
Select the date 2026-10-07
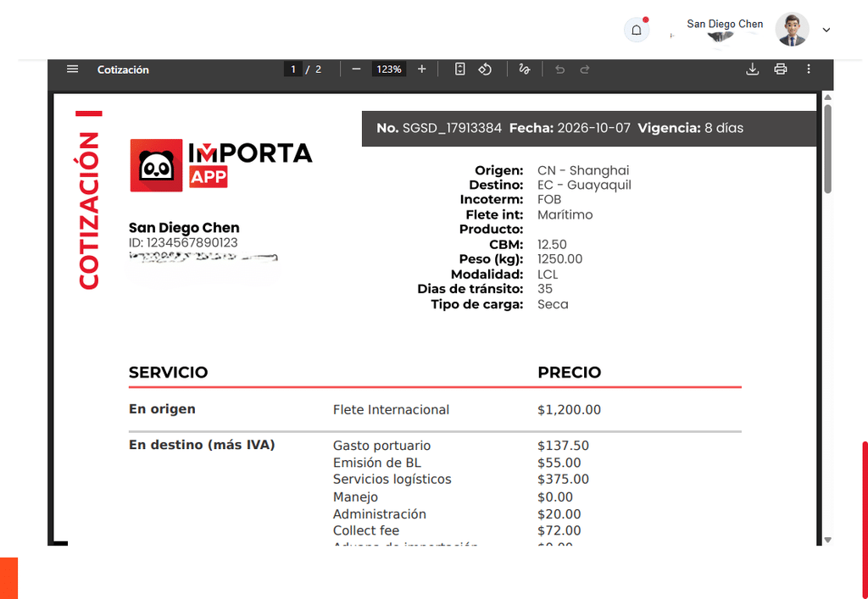(593, 128)
